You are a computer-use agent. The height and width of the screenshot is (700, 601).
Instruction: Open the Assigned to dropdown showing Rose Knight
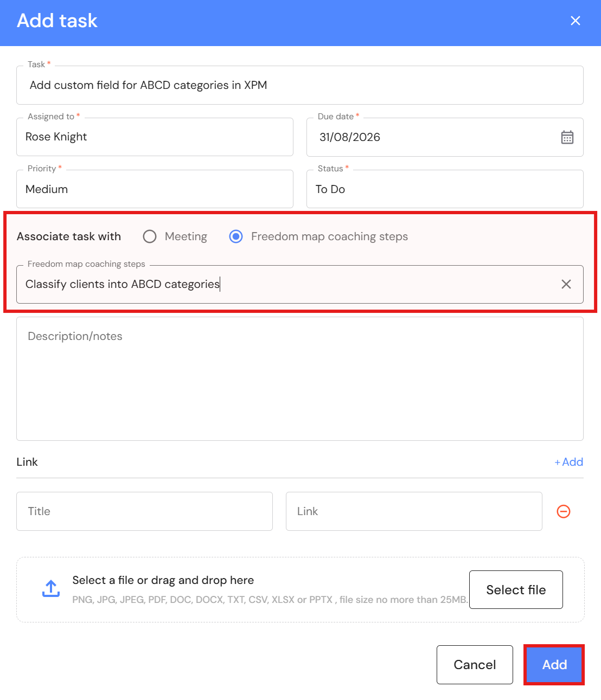155,137
